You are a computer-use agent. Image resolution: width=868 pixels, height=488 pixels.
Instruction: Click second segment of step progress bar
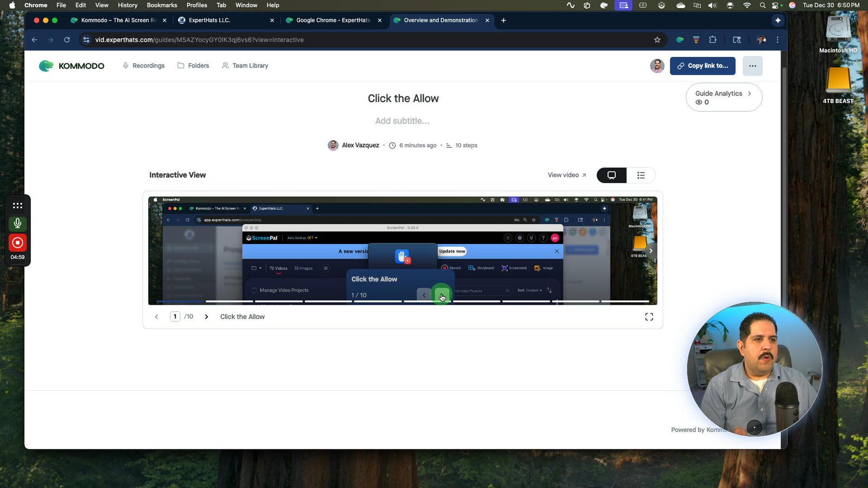point(229,301)
